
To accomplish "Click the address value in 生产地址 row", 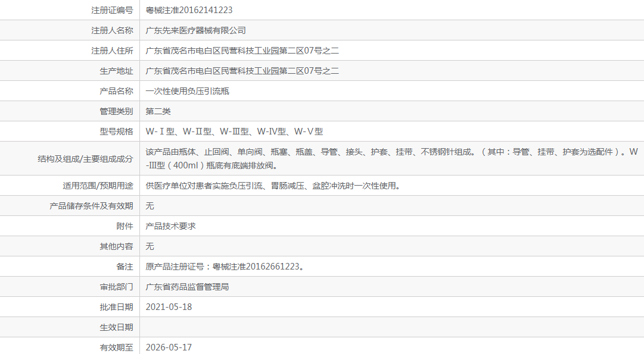I will coord(242,71).
